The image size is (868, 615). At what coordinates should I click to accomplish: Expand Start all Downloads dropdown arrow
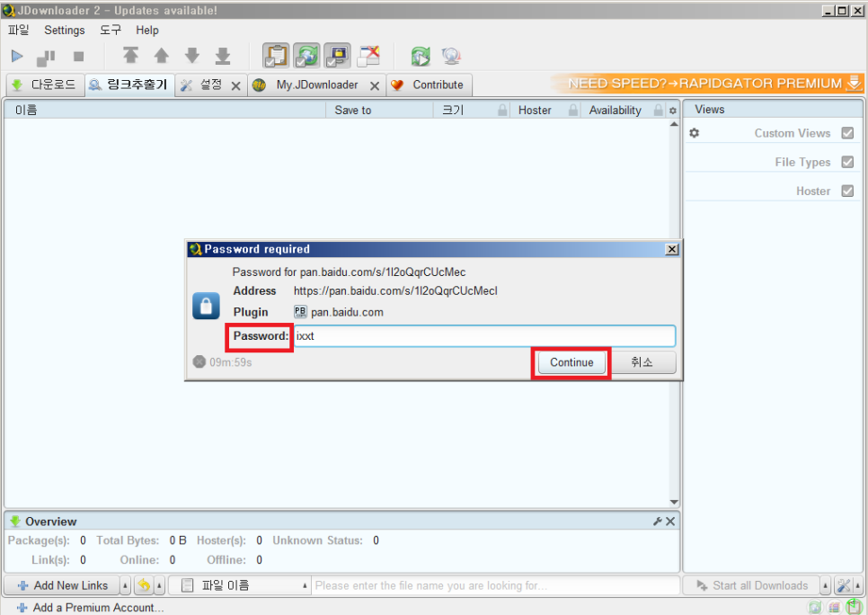pos(826,585)
